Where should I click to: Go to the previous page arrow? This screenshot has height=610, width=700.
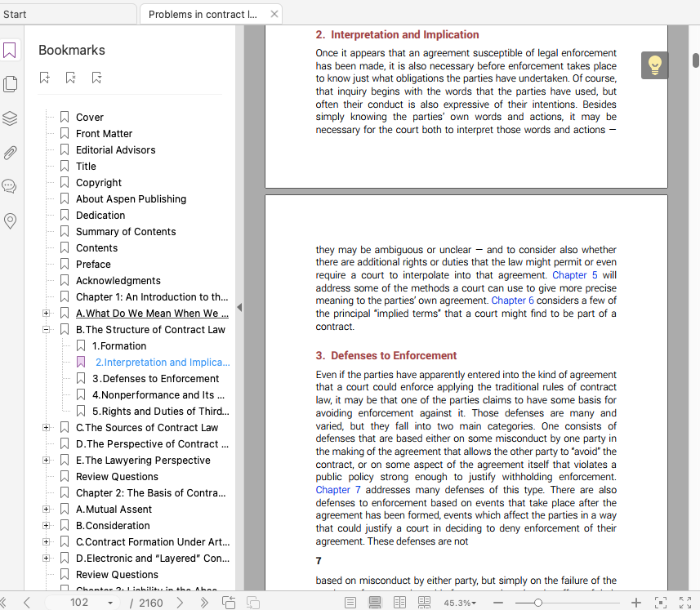(26, 603)
